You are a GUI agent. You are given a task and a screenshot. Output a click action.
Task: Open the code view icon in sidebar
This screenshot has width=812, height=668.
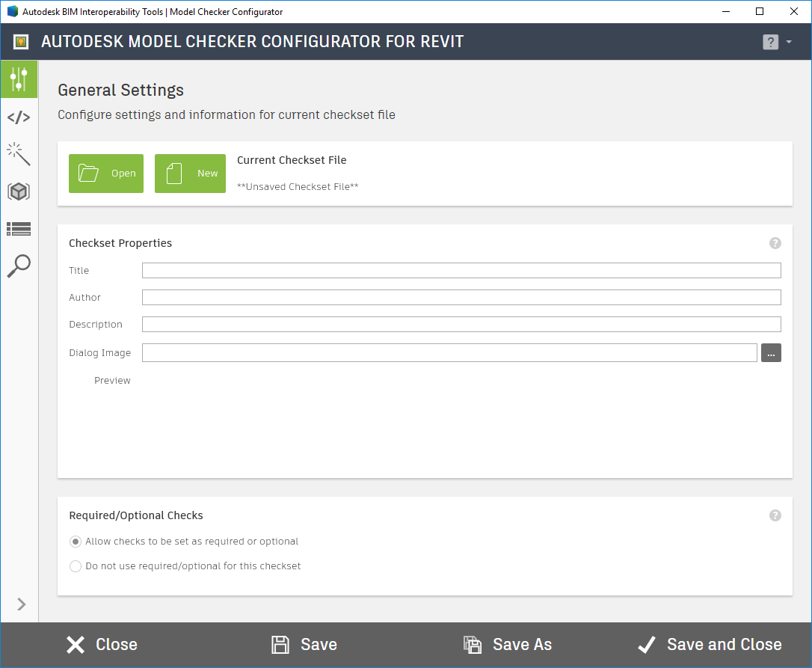click(19, 116)
